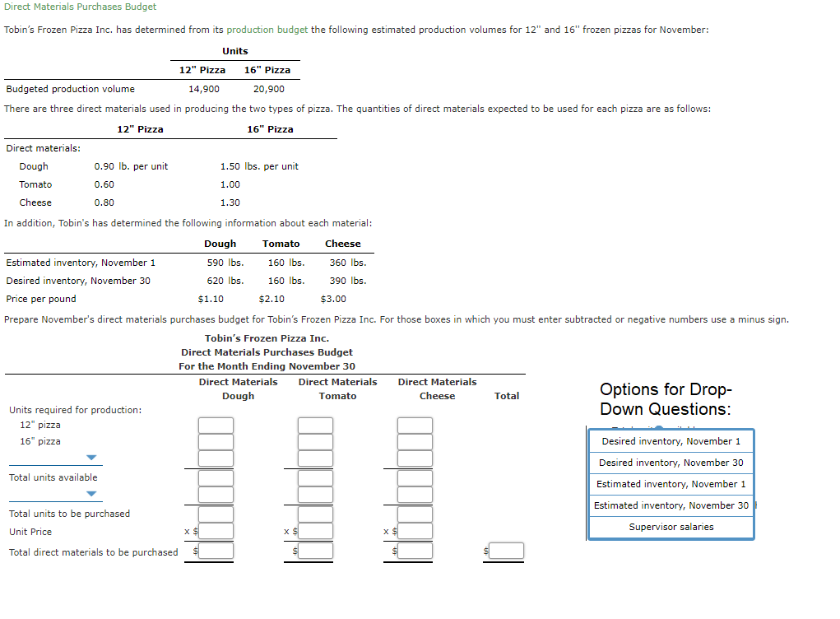Screen dimensions: 840x619
Task: Click Dough input for Total units available
Action: [216, 478]
